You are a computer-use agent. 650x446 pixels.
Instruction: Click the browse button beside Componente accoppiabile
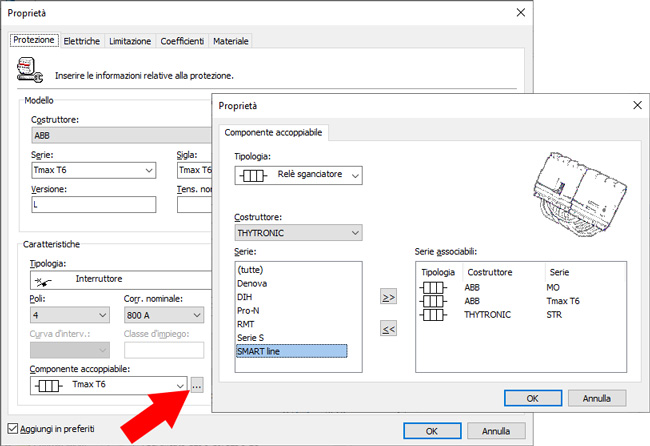click(196, 385)
